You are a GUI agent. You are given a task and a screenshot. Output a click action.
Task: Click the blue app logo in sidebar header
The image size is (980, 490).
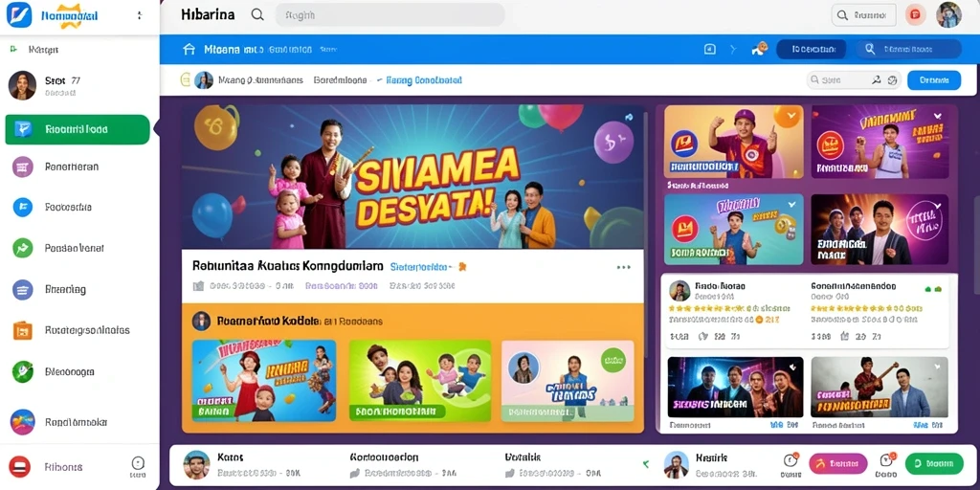click(x=19, y=15)
